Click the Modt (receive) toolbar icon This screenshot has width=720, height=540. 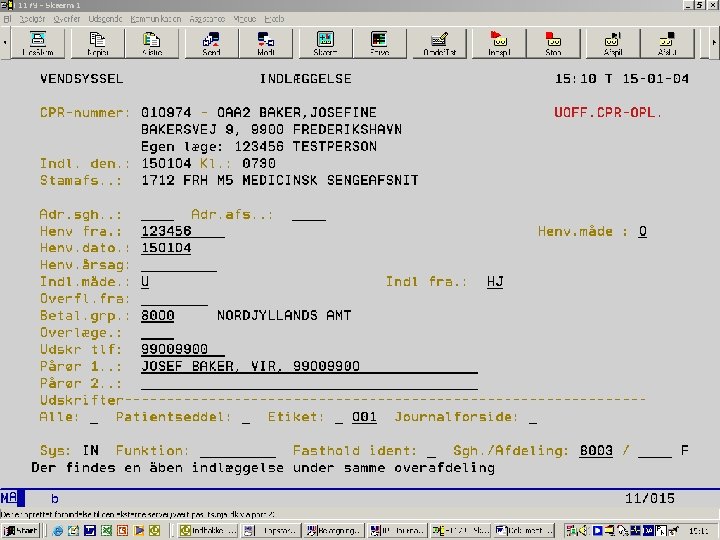265,44
